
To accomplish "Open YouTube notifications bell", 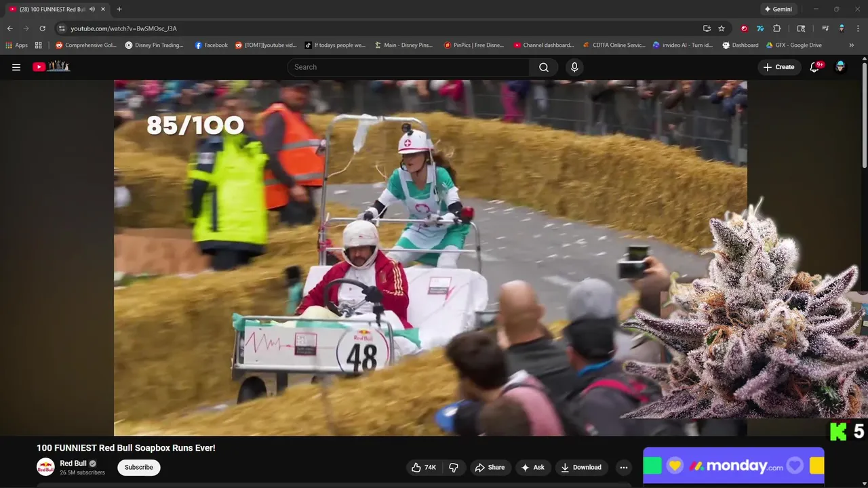I will (x=815, y=67).
